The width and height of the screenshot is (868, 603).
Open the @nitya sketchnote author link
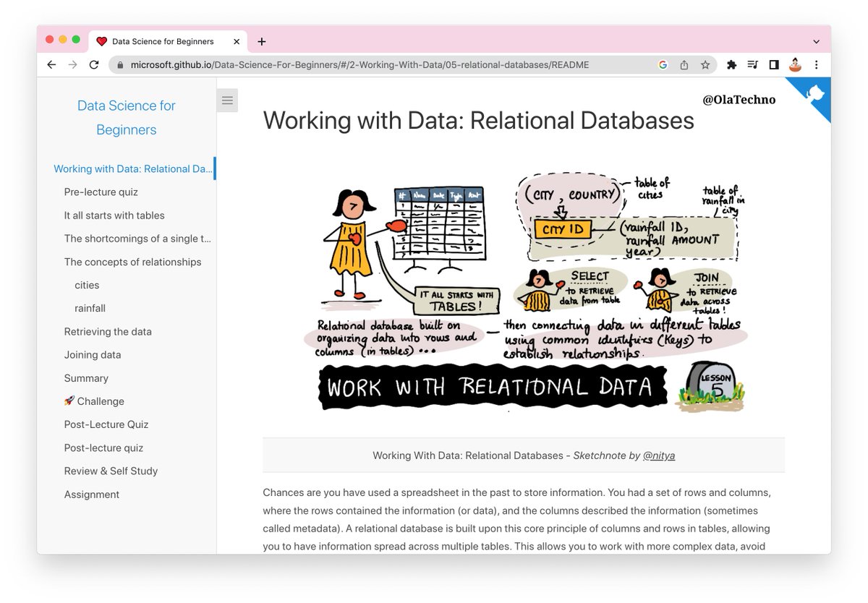[659, 456]
